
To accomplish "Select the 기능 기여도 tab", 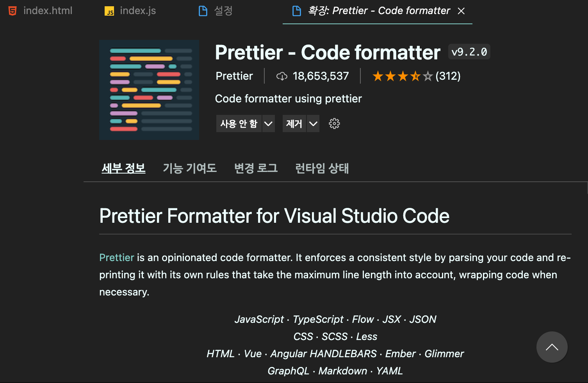I will [190, 168].
